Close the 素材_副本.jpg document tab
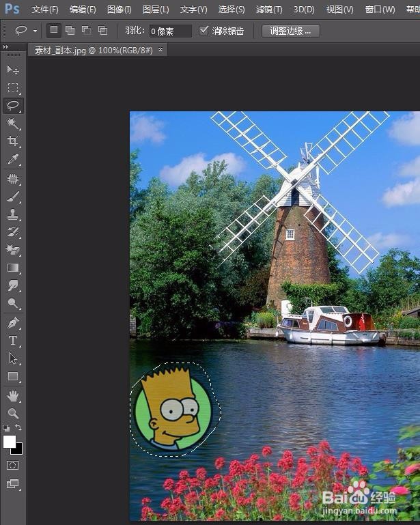420x525 pixels. point(160,50)
